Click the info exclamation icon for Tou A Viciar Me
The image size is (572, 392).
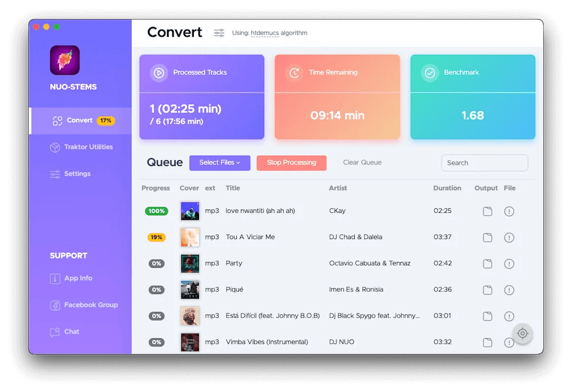[x=509, y=237]
